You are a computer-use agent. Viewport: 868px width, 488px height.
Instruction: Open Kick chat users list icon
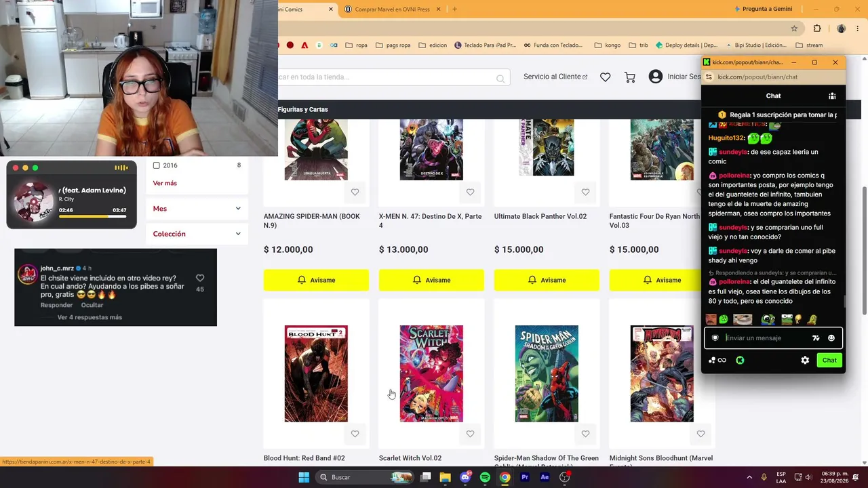(832, 96)
